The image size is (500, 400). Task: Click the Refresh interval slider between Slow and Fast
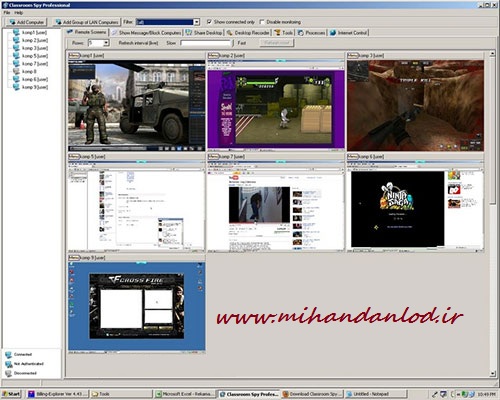(206, 43)
